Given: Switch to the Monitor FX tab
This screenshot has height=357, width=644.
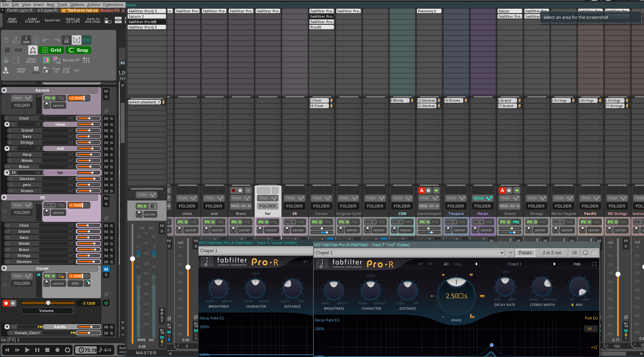Looking at the screenshot, I should click(110, 10).
